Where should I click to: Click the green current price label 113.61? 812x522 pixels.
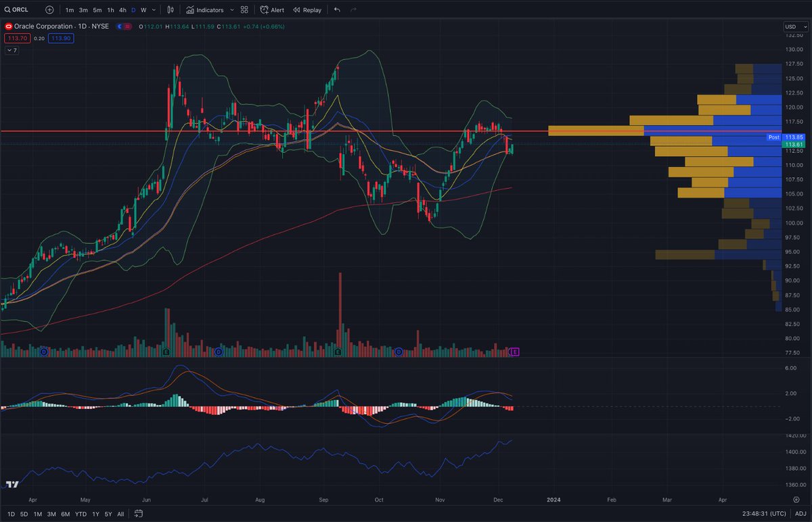coord(792,145)
